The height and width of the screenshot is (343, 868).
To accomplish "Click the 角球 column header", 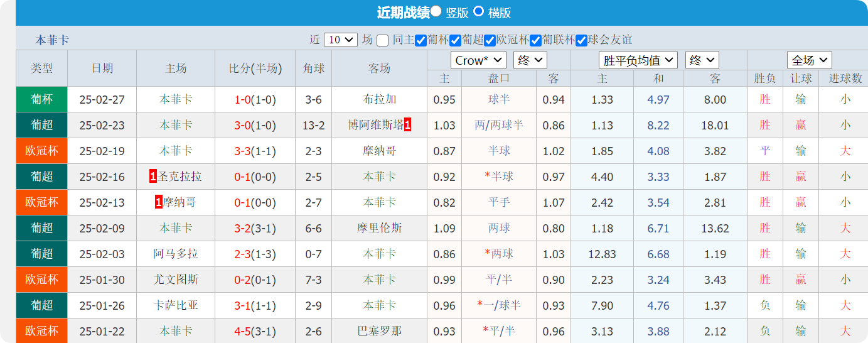I will 313,68.
